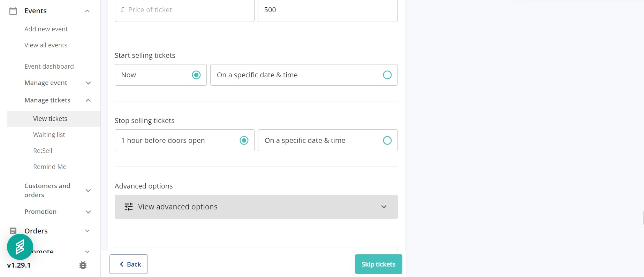Choose specific date & time to stop selling
This screenshot has height=277, width=644.
387,140
